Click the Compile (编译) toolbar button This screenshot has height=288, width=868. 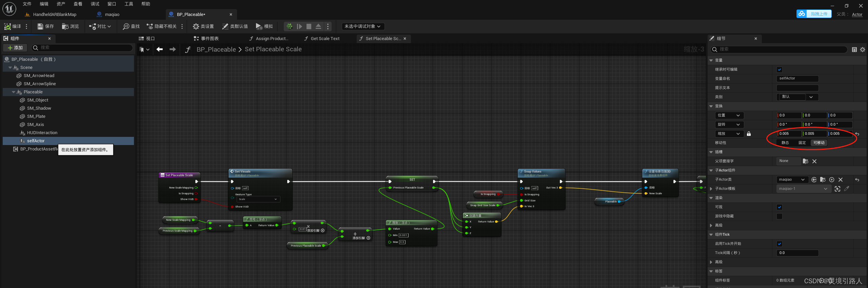[x=13, y=26]
